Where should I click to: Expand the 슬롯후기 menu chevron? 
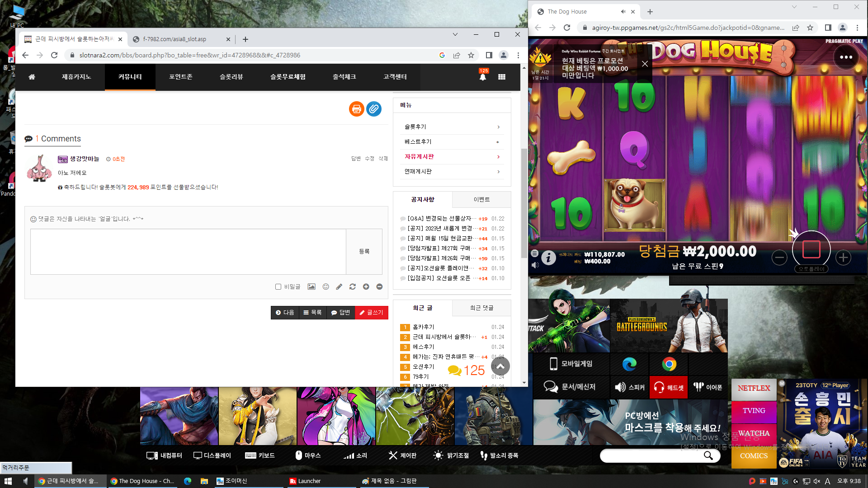point(498,127)
